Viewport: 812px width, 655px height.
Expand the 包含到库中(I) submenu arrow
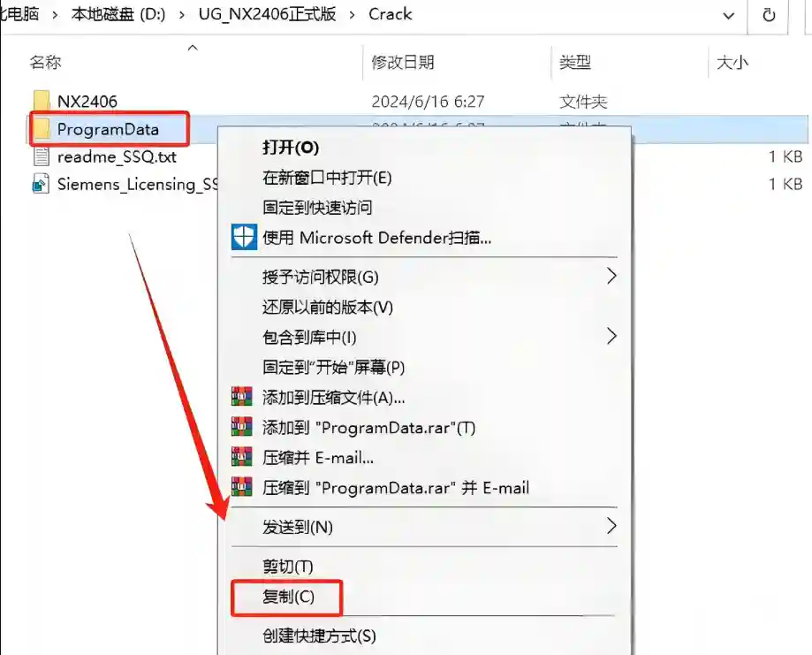pyautogui.click(x=611, y=336)
